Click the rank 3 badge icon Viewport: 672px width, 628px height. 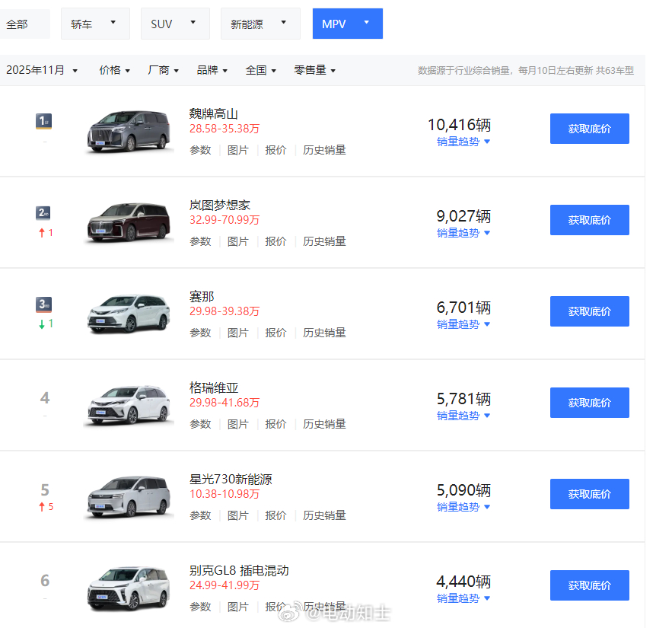click(x=43, y=304)
